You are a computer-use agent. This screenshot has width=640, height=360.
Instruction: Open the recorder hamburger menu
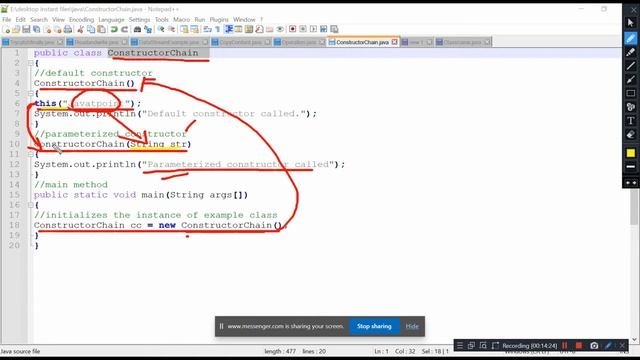tap(460, 345)
